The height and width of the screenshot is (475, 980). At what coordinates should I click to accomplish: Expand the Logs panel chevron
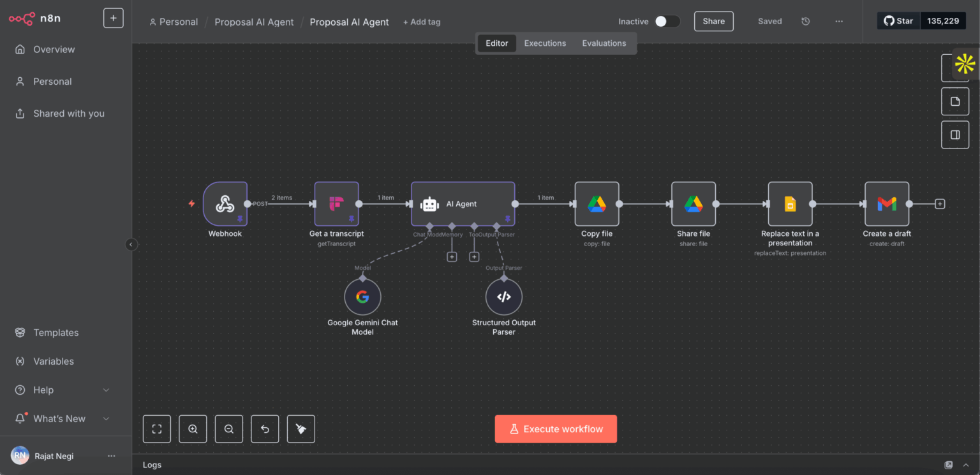pyautogui.click(x=967, y=465)
